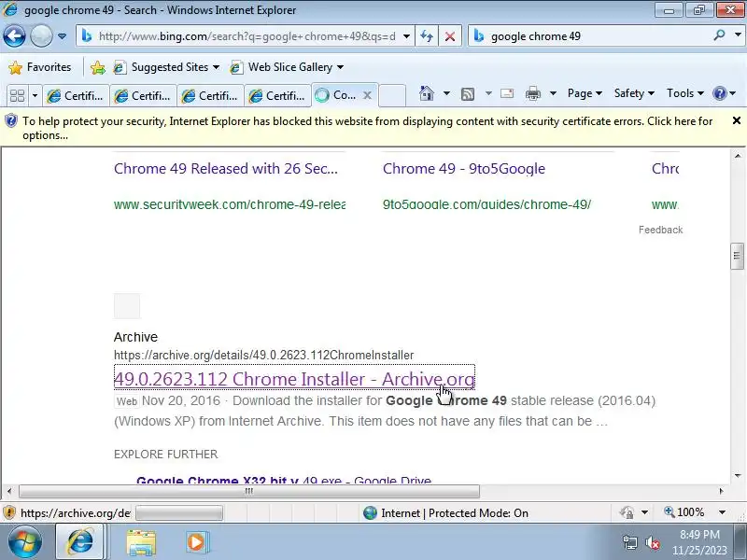Screen dimensions: 747x560
Task: Click the vertical scrollbar thumb
Action: (x=737, y=256)
